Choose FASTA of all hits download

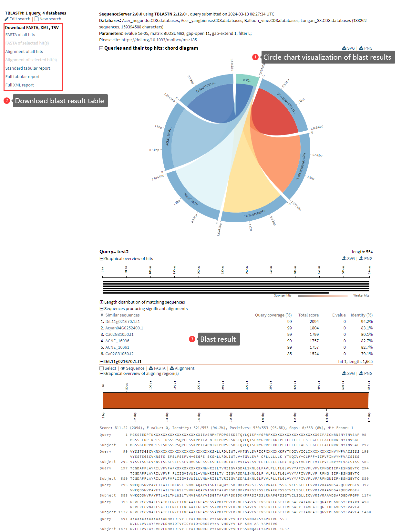(x=20, y=35)
